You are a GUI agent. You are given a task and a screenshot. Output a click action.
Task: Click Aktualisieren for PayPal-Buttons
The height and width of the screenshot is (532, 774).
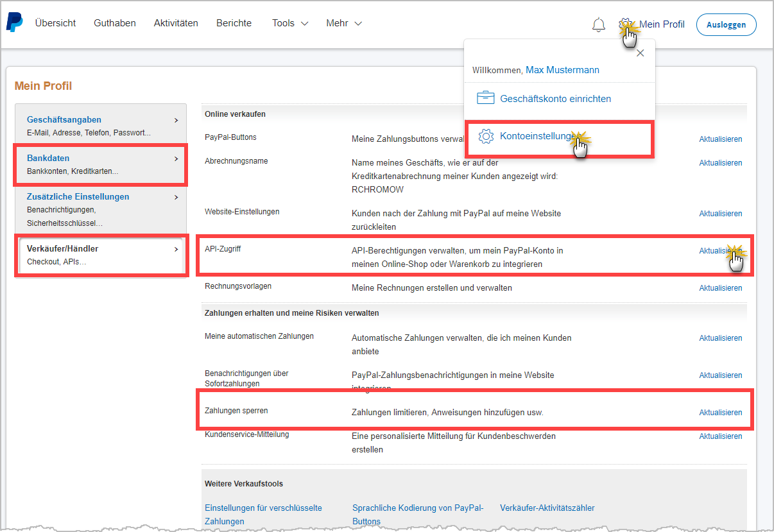click(720, 139)
